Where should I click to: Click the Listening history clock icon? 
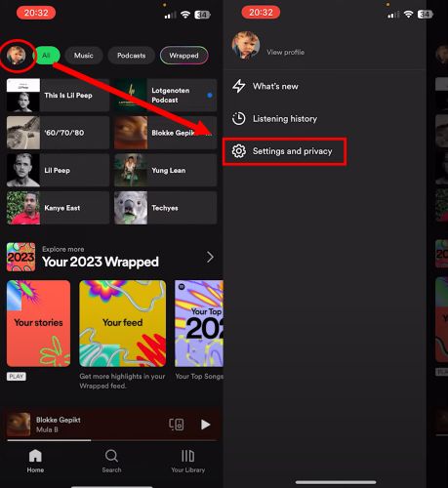(239, 118)
